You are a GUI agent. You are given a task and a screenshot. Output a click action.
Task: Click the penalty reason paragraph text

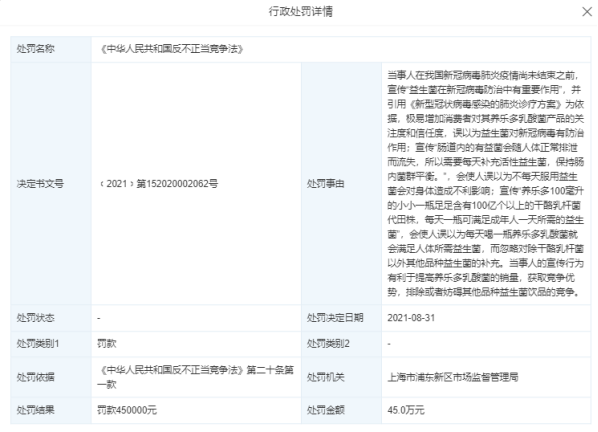[x=485, y=184]
